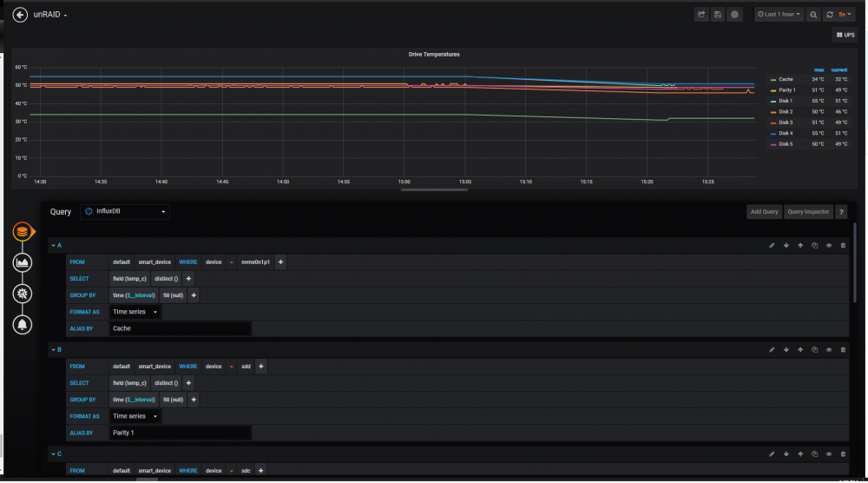Viewport: 868px width, 483px height.
Task: Open the Last 1 hour time picker
Action: pos(779,15)
